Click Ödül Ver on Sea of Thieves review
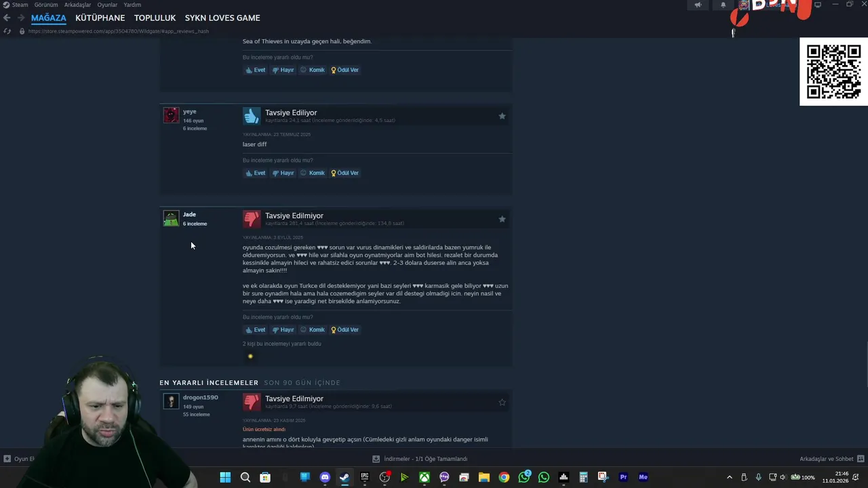The height and width of the screenshot is (488, 868). pyautogui.click(x=345, y=70)
